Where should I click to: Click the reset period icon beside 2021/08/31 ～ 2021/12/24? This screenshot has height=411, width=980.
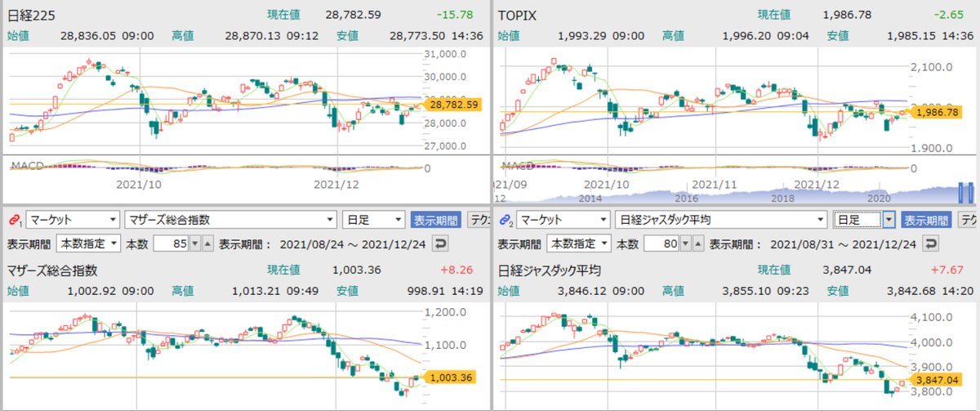[929, 243]
